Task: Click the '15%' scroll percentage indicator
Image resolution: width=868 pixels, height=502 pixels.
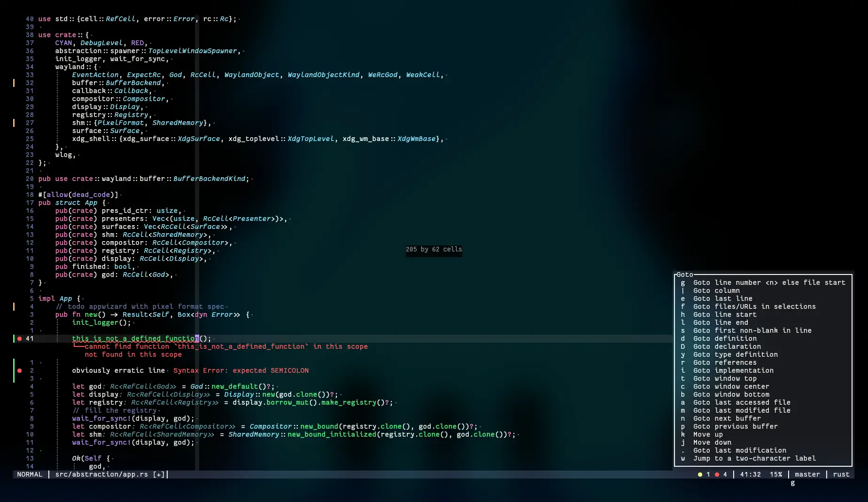Action: pos(776,474)
